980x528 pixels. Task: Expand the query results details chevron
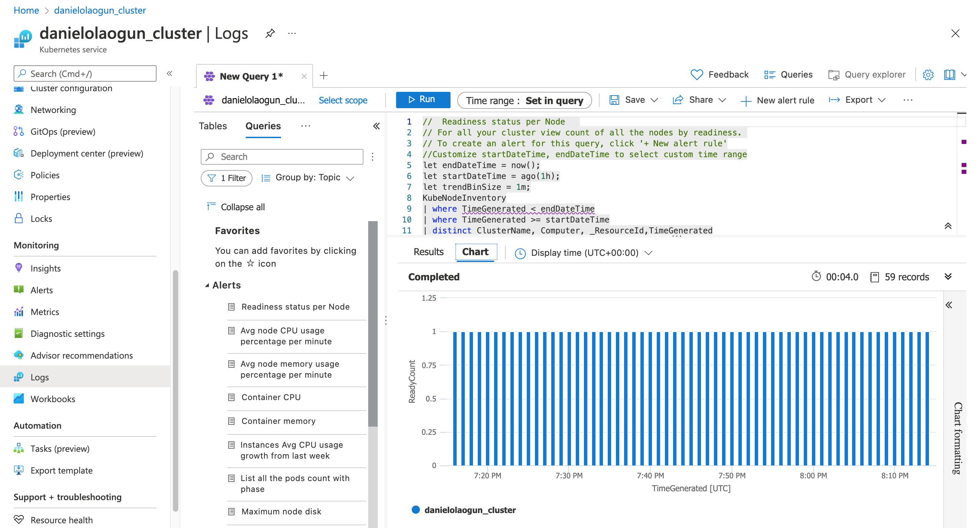click(x=948, y=277)
